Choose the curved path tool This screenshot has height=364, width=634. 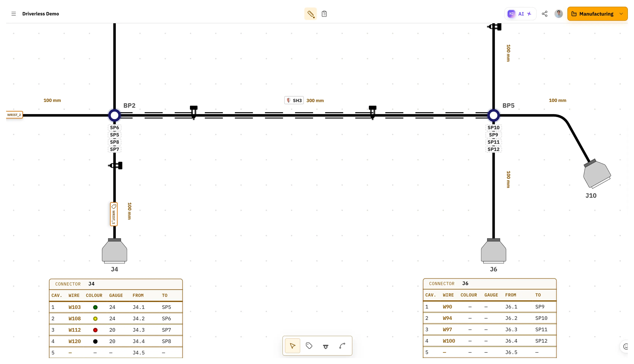(x=342, y=346)
